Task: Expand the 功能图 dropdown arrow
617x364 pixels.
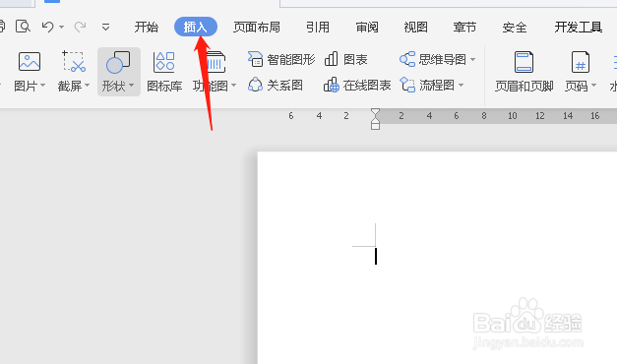Action: point(234,86)
